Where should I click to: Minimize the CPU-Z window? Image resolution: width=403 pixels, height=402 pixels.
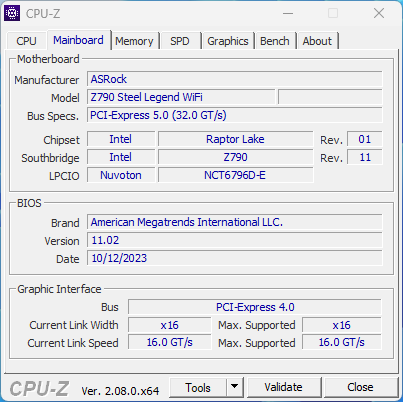pyautogui.click(x=288, y=14)
